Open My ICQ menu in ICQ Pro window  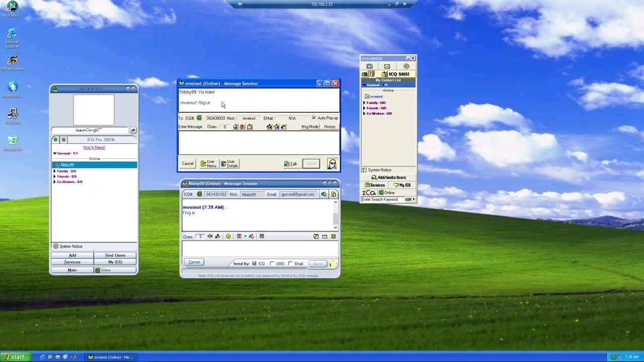(115, 262)
